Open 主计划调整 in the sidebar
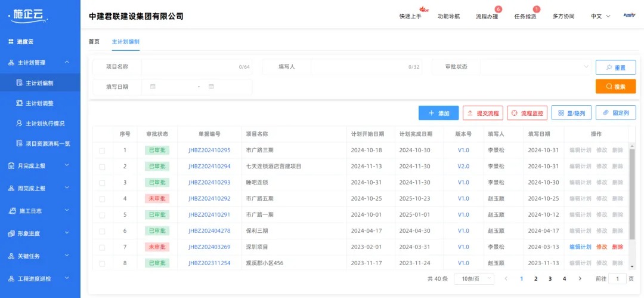The height and width of the screenshot is (298, 644). pyautogui.click(x=40, y=103)
